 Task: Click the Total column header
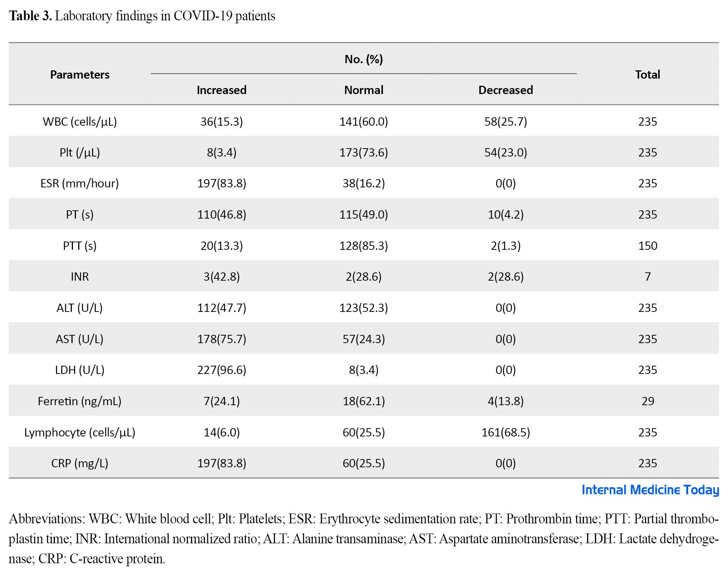coord(648,74)
